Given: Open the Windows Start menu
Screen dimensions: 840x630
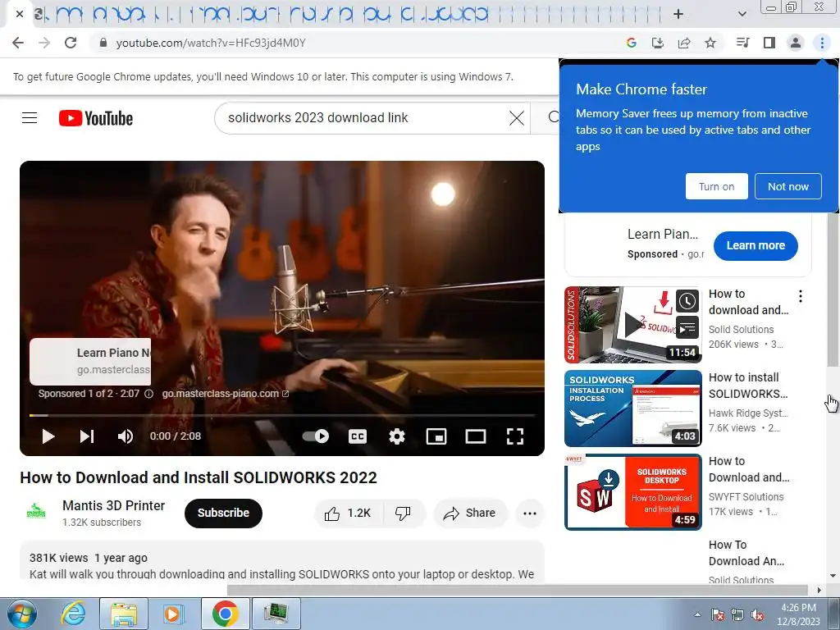Looking at the screenshot, I should point(21,614).
